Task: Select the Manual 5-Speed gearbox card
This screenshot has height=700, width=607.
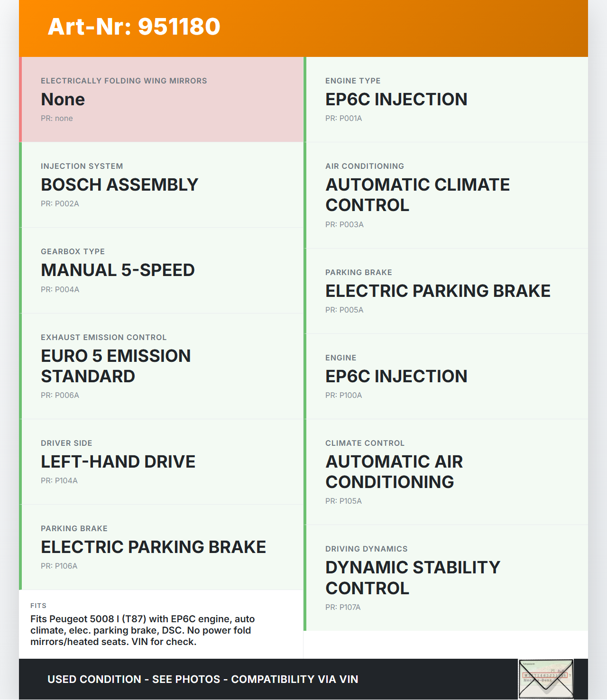Action: click(162, 270)
